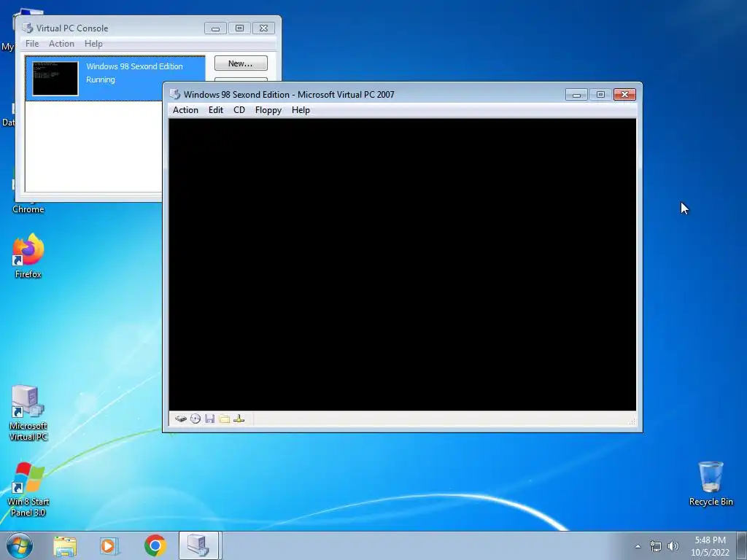
Task: Click the 'Windows 98 Sexond Edition' list entry text
Action: 134,66
